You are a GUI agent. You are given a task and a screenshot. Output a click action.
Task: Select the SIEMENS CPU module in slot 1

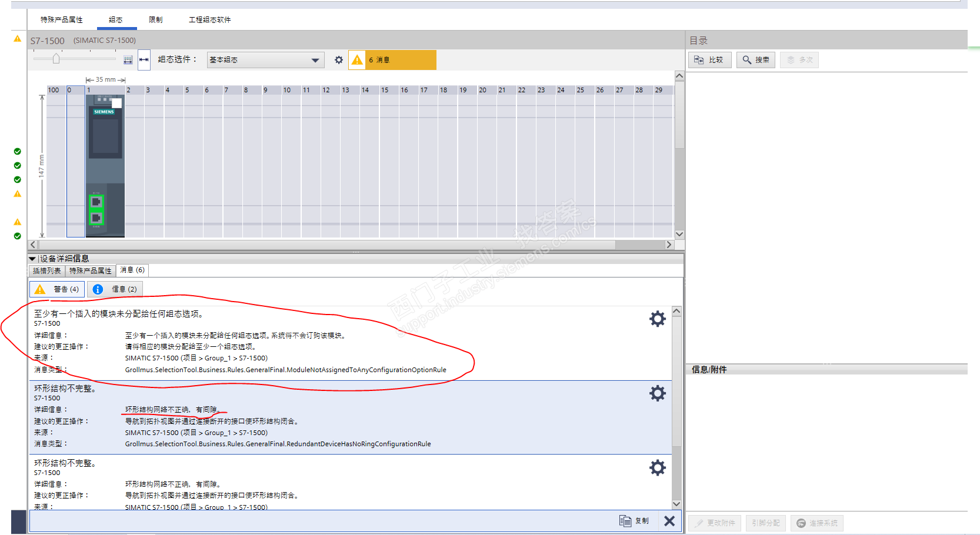pos(105,165)
